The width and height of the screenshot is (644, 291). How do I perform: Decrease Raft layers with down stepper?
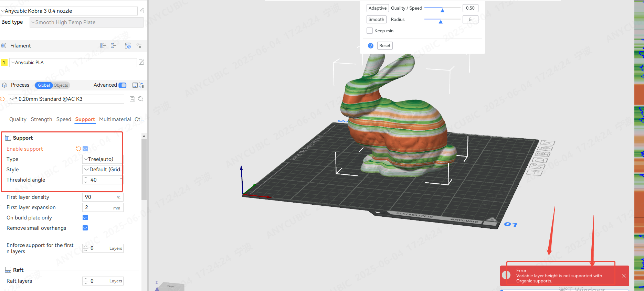tap(86, 283)
